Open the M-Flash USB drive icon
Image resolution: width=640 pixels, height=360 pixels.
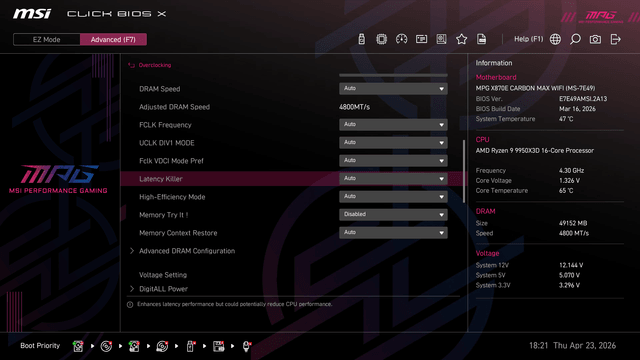click(361, 39)
